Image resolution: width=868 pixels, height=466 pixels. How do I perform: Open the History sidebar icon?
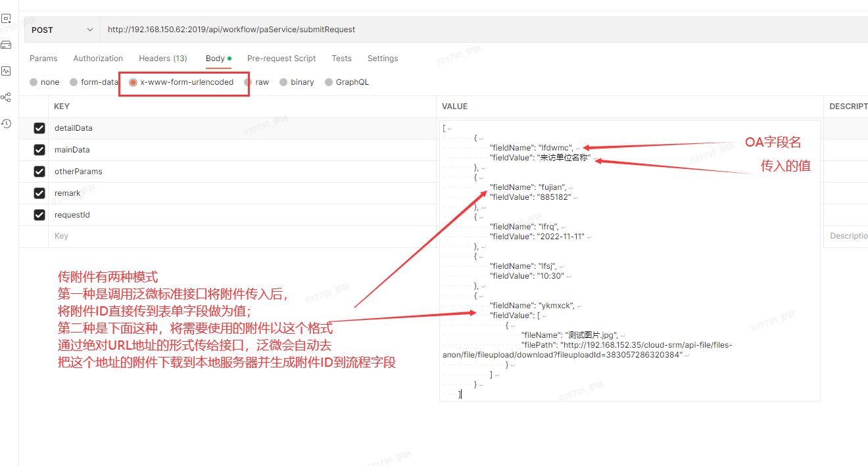click(x=6, y=124)
